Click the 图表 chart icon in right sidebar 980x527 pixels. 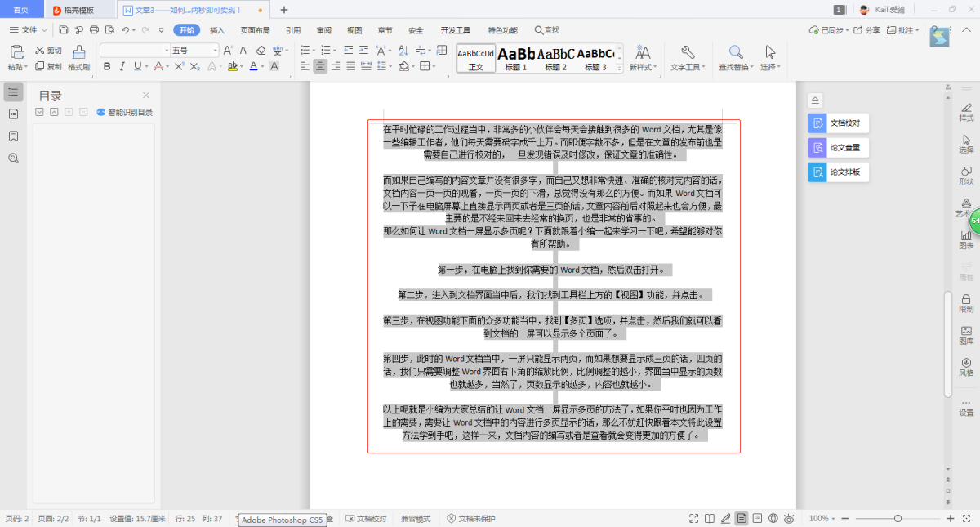[x=966, y=239]
